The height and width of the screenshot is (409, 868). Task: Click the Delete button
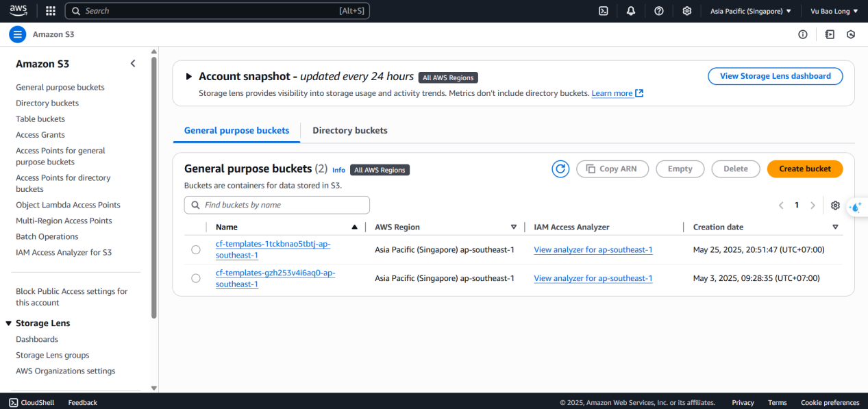(x=736, y=169)
